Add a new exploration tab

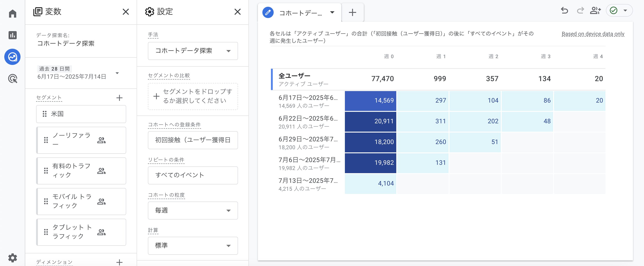click(x=353, y=12)
